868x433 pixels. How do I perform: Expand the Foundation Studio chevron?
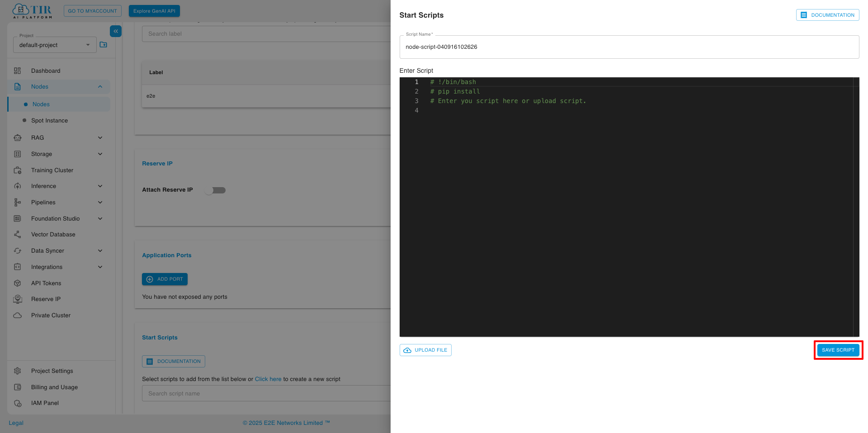click(x=100, y=219)
